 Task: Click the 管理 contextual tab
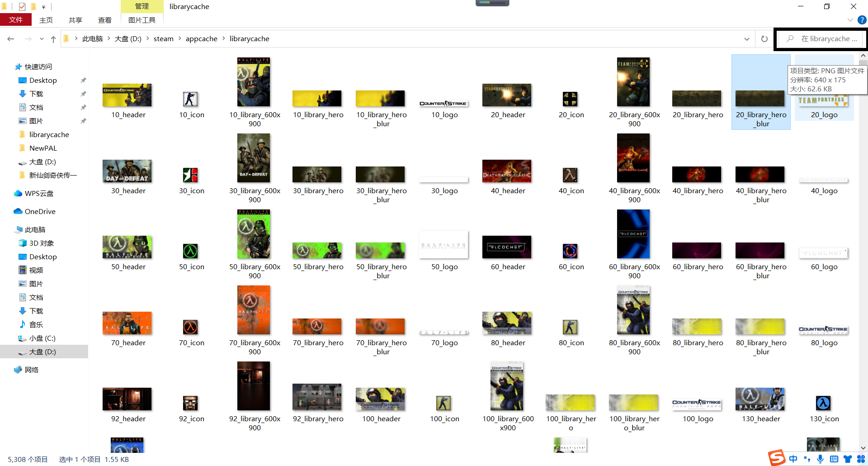click(142, 6)
